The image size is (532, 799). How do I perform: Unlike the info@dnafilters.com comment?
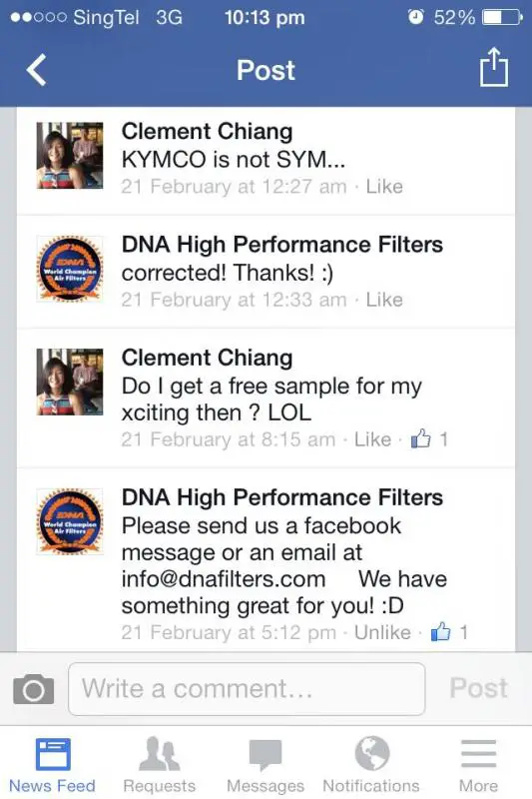click(x=382, y=632)
